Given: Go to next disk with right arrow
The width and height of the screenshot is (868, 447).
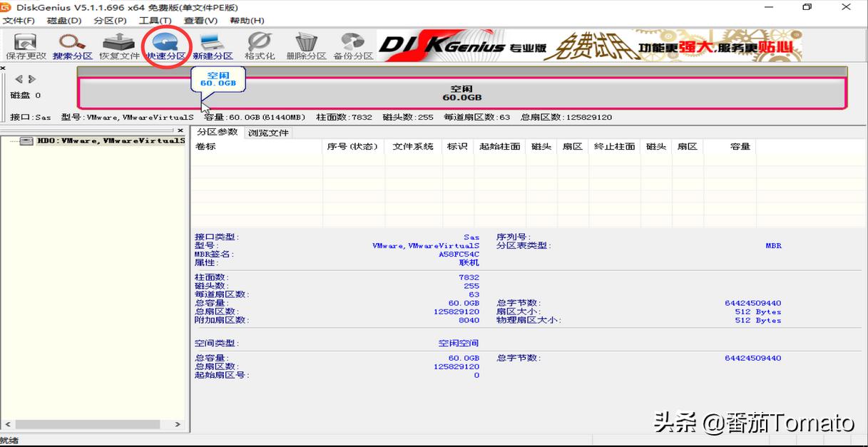Looking at the screenshot, I should (31, 79).
